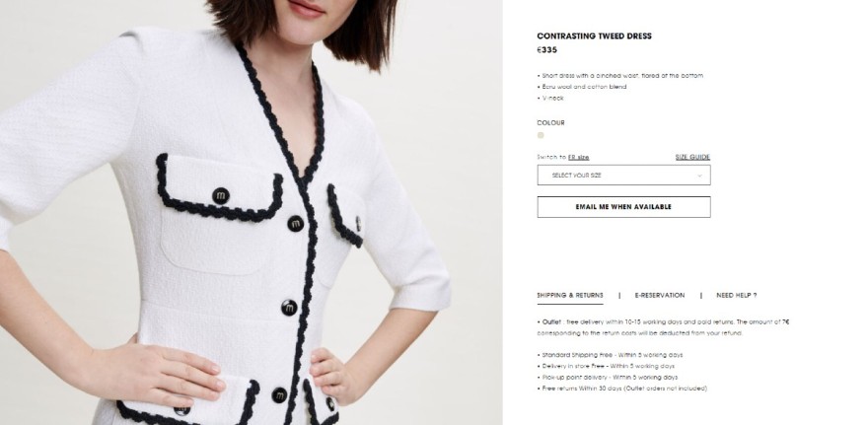The height and width of the screenshot is (425, 868).
Task: Switch to the E-Reservation tab
Action: [660, 296]
